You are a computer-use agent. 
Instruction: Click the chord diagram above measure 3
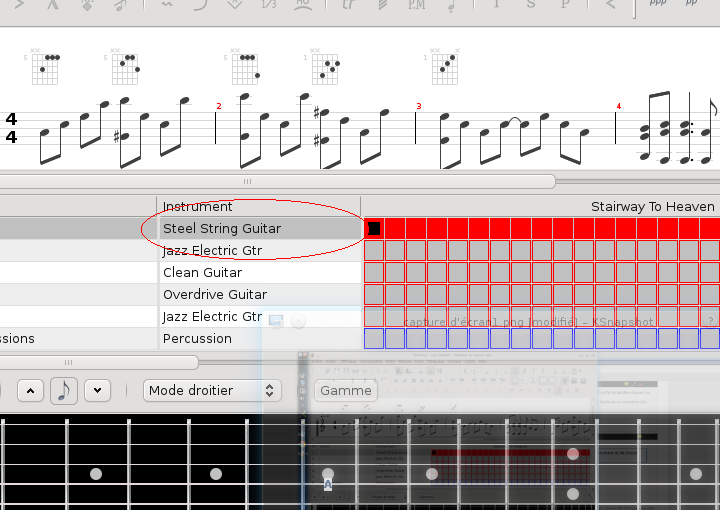(444, 67)
